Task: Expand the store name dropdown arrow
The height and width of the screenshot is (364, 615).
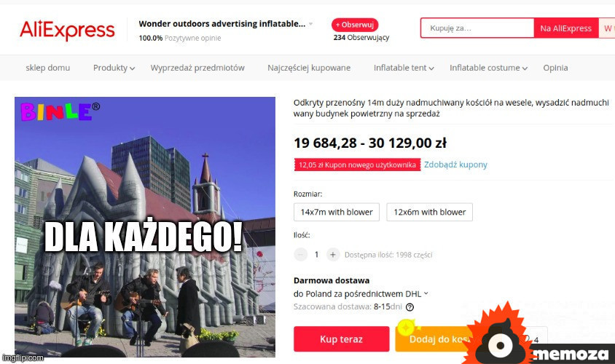Action: pos(310,24)
